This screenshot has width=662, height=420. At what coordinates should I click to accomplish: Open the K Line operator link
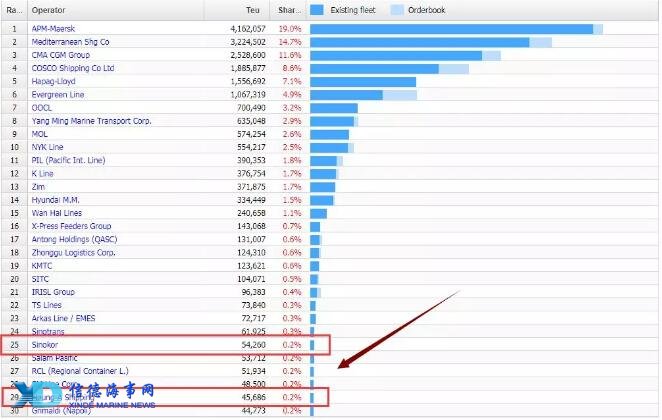pyautogui.click(x=43, y=173)
